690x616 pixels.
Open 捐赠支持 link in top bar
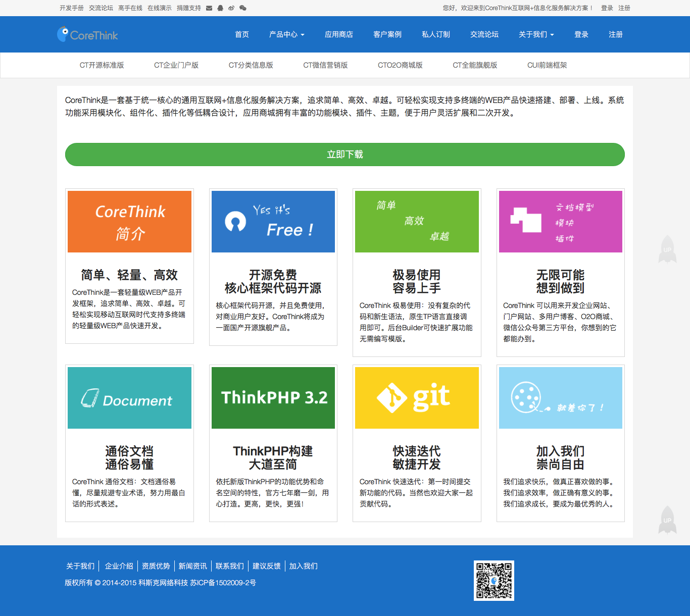coord(189,8)
